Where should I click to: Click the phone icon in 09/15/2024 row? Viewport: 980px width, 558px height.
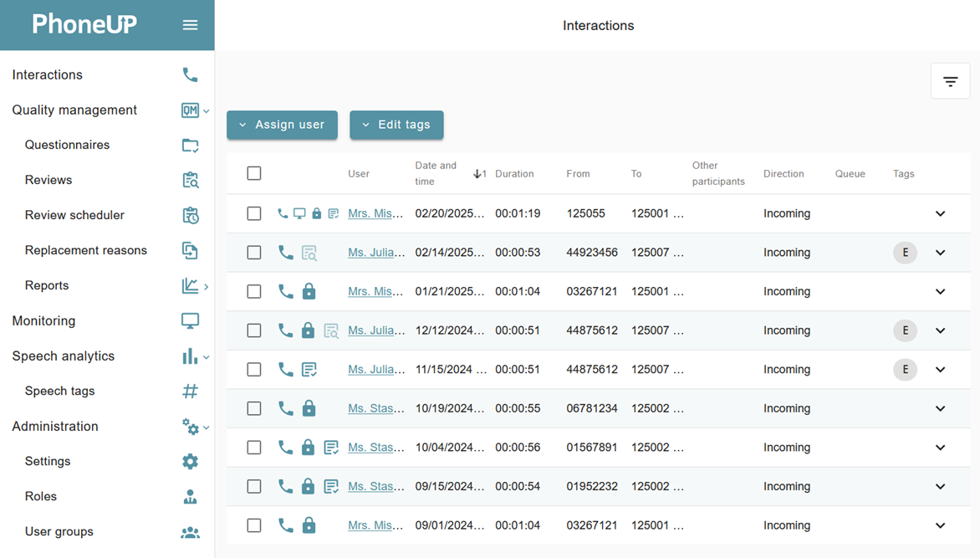pos(286,486)
